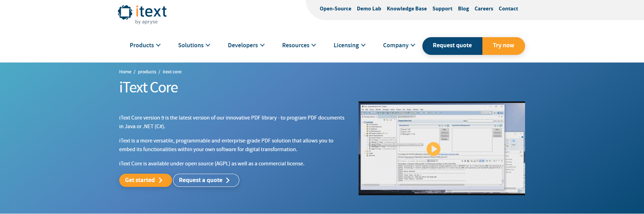Viewport: 644px width, 214px height.
Task: Open the Demo Lab link
Action: [x=369, y=9]
